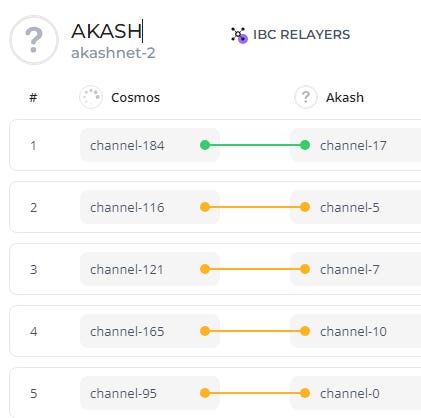This screenshot has width=421, height=418.
Task: Click the Akash column question-mark icon
Action: tap(306, 97)
